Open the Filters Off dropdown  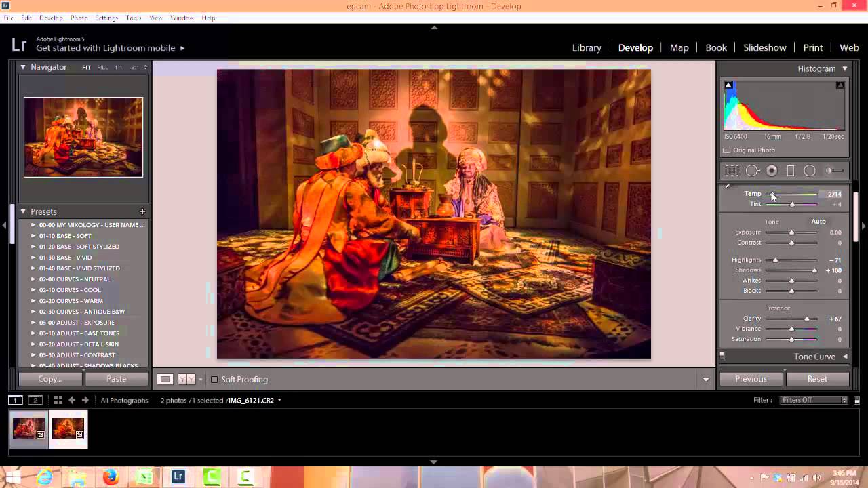814,400
